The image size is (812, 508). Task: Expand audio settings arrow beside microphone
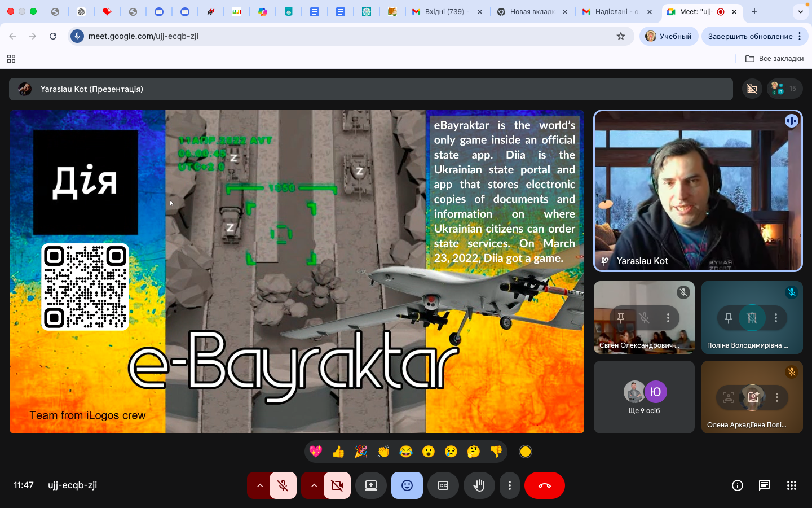(x=259, y=485)
